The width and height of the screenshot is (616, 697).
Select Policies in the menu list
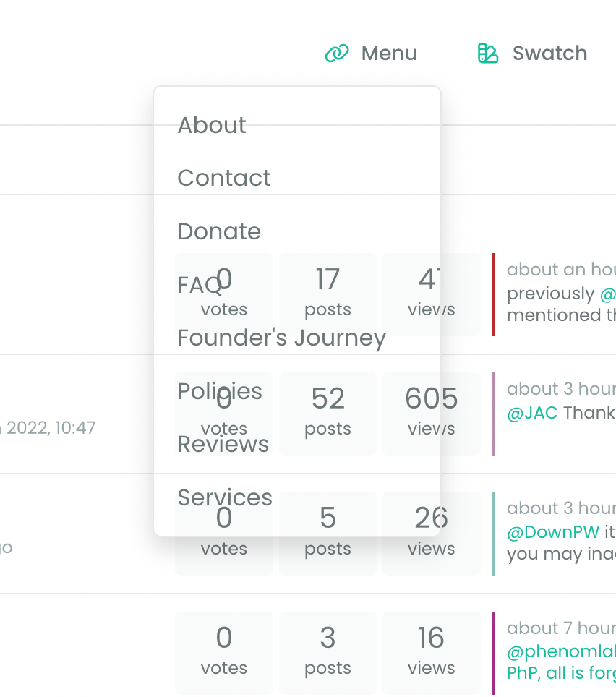pyautogui.click(x=220, y=391)
